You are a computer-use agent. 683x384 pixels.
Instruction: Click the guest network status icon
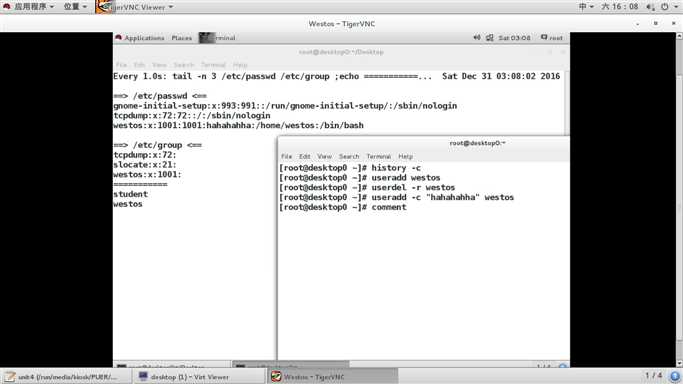coord(490,38)
